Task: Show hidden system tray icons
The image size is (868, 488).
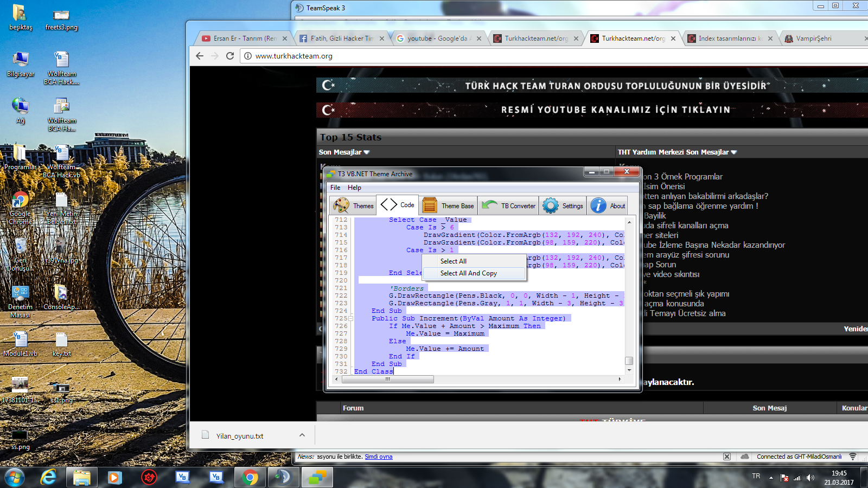Action: pos(771,478)
